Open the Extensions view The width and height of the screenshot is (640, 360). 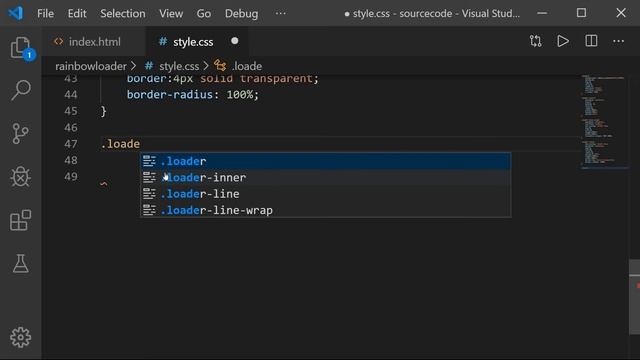[x=20, y=220]
